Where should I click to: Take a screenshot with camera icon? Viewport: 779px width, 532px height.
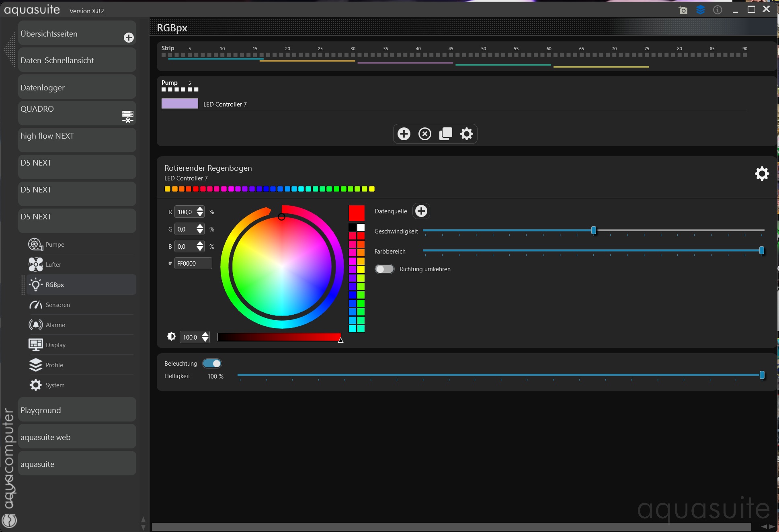(683, 10)
